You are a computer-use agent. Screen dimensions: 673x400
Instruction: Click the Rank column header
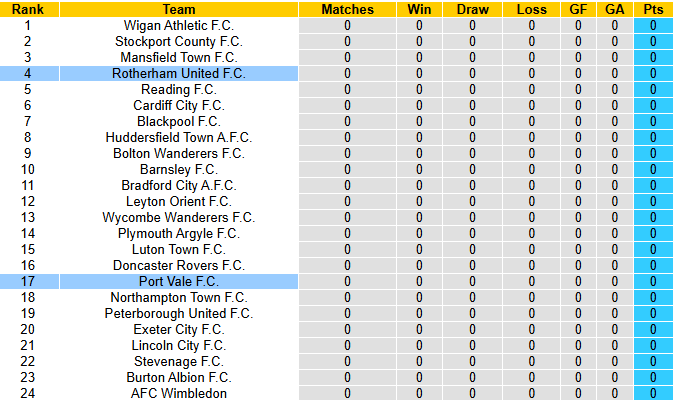(x=28, y=9)
